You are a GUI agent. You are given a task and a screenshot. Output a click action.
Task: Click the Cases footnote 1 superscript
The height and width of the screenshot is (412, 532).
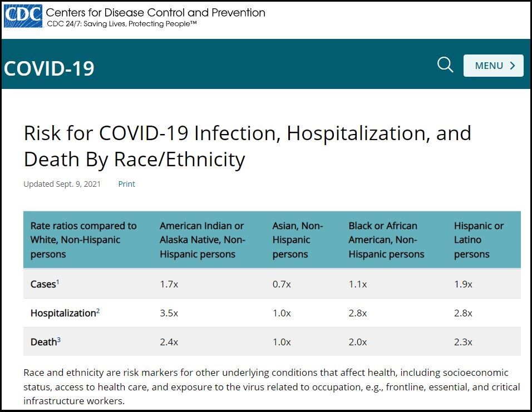(58, 282)
